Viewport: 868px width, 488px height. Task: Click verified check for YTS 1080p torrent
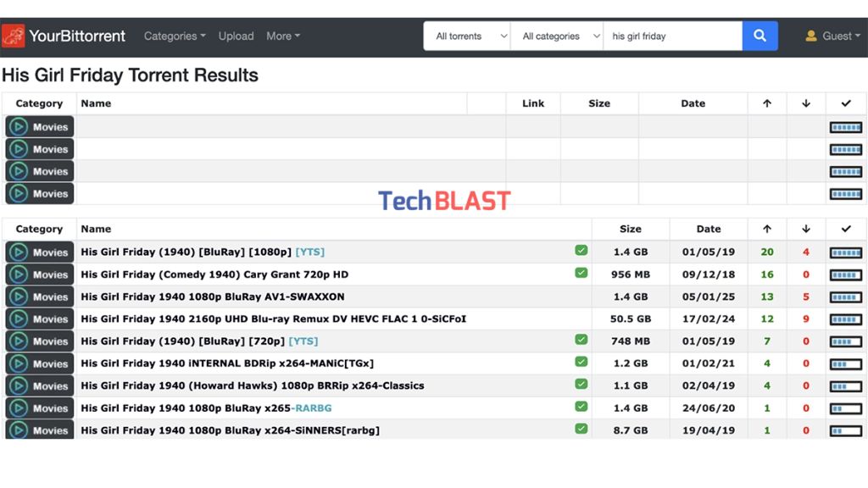pos(581,251)
